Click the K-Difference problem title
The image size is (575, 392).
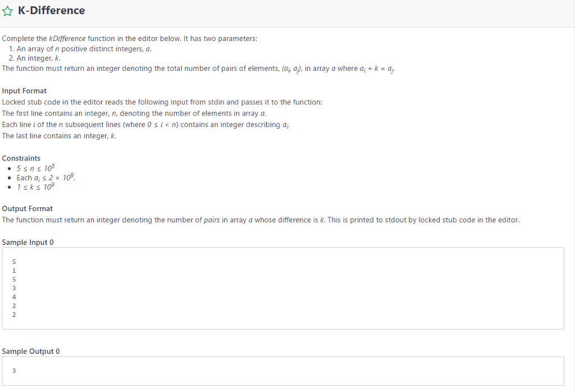[x=51, y=11]
